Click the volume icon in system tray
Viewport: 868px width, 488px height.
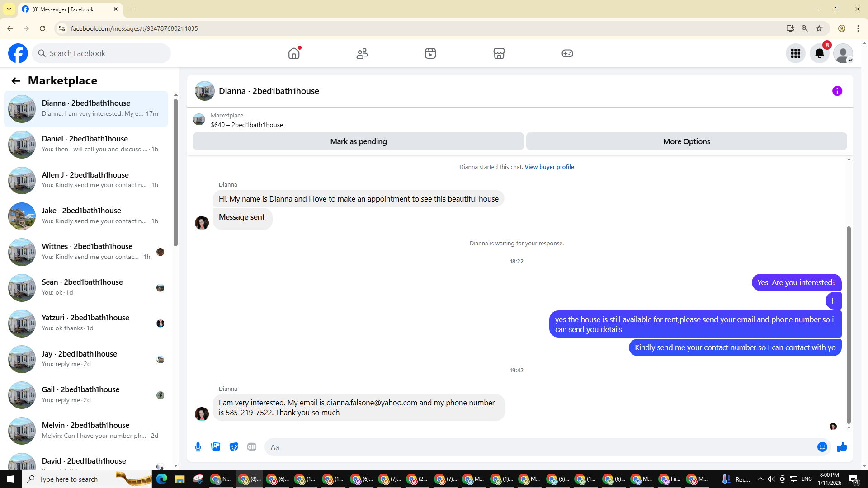point(771,479)
